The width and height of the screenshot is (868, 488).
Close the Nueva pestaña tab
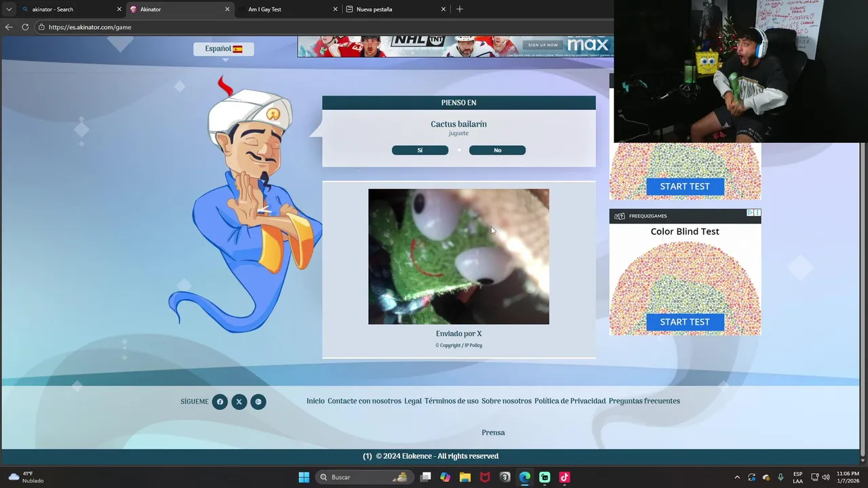(443, 9)
